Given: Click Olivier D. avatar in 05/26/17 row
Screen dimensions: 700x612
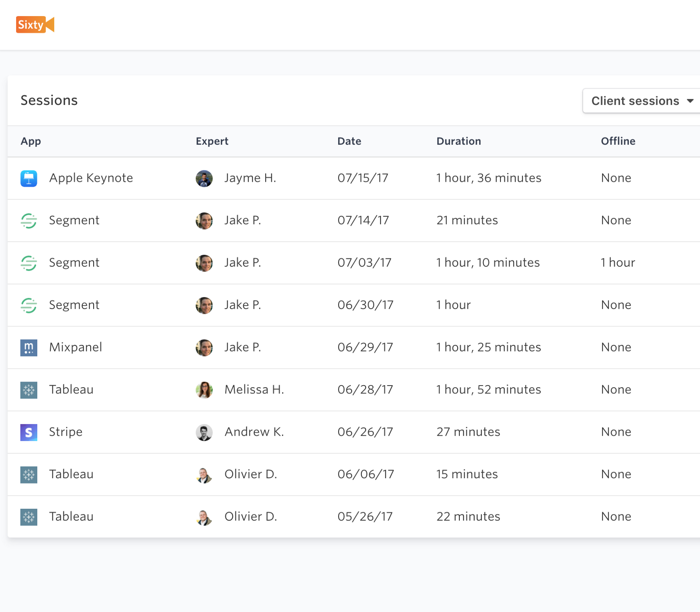Looking at the screenshot, I should (x=204, y=517).
